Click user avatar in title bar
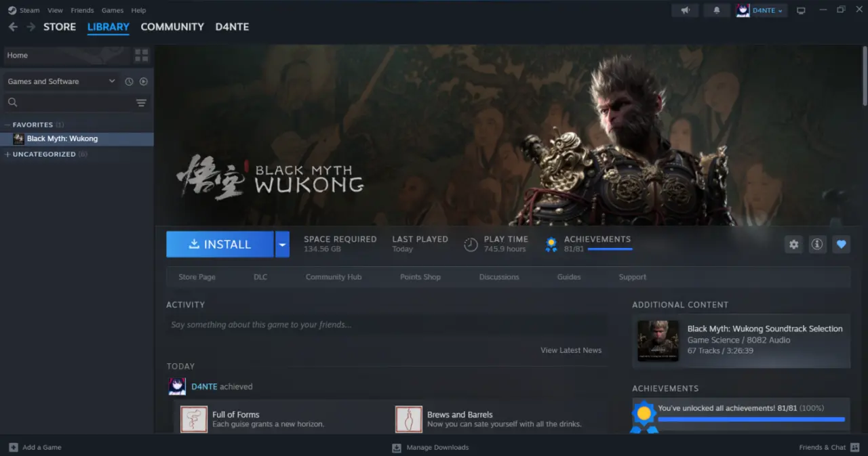The height and width of the screenshot is (456, 868). click(x=743, y=10)
